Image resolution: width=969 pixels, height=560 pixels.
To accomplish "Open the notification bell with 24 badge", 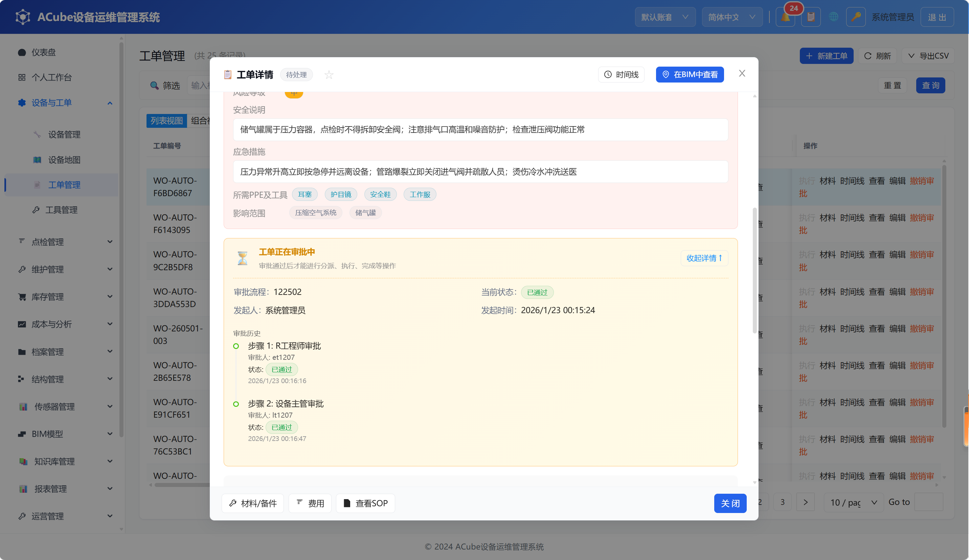I will point(785,17).
